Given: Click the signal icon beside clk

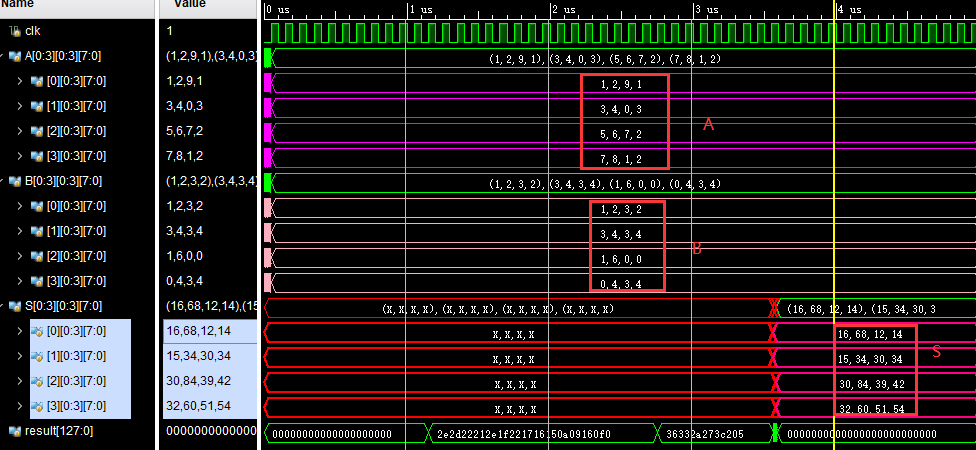Looking at the screenshot, I should 16,30.
